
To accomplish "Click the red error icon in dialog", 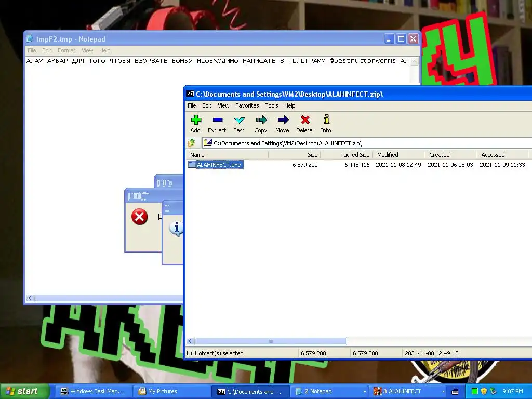I will [139, 217].
